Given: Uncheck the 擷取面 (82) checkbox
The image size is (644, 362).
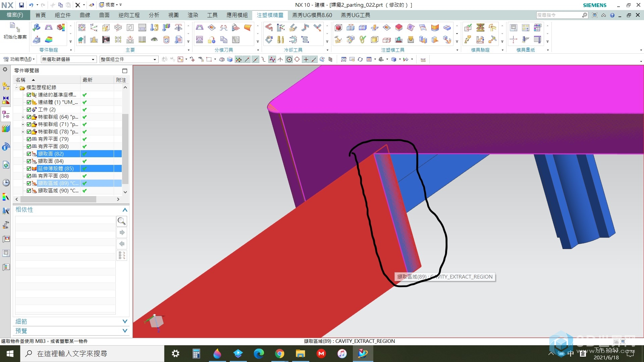Looking at the screenshot, I should [x=29, y=154].
